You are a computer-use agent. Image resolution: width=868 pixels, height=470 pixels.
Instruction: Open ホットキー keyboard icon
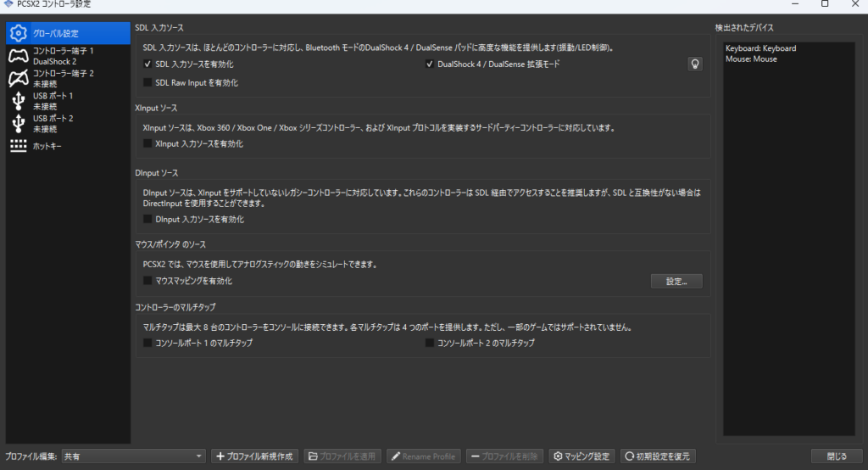[x=19, y=146]
